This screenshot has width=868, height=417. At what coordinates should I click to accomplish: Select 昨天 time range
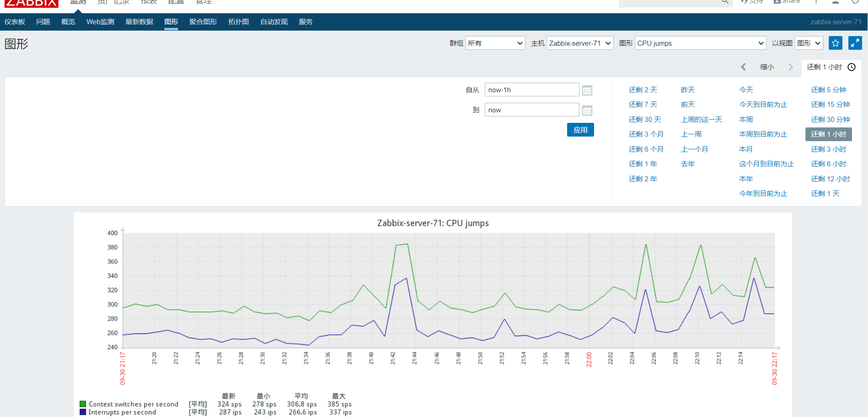(x=688, y=90)
